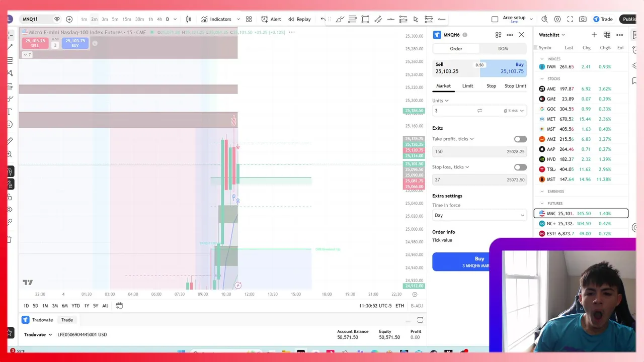Open the Units dropdown
The height and width of the screenshot is (362, 644).
tap(440, 101)
